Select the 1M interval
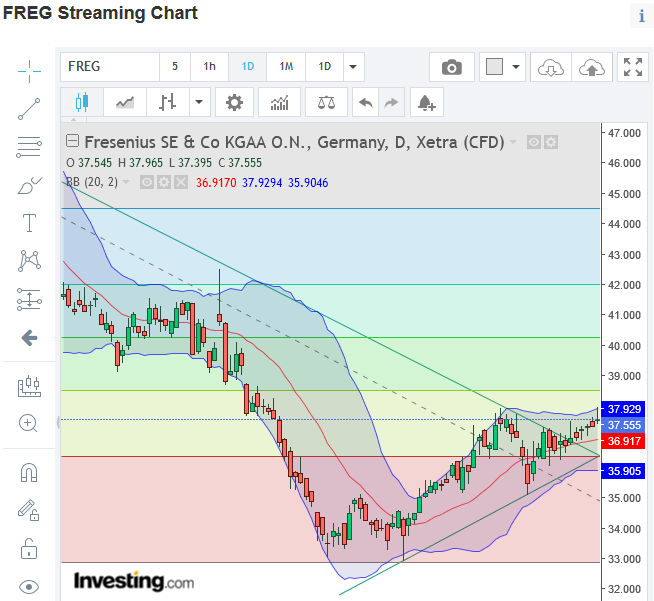 tap(286, 67)
